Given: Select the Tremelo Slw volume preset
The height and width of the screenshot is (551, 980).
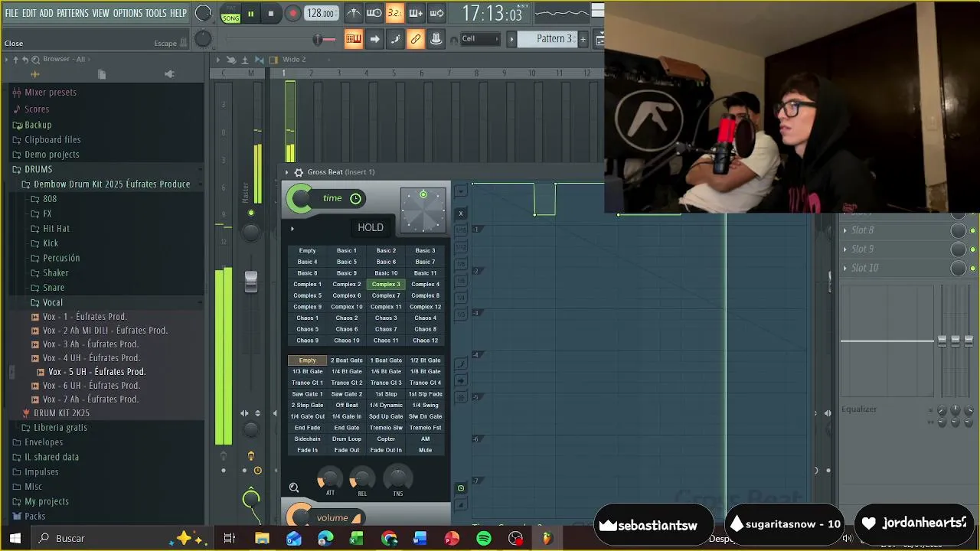Looking at the screenshot, I should pyautogui.click(x=386, y=428).
